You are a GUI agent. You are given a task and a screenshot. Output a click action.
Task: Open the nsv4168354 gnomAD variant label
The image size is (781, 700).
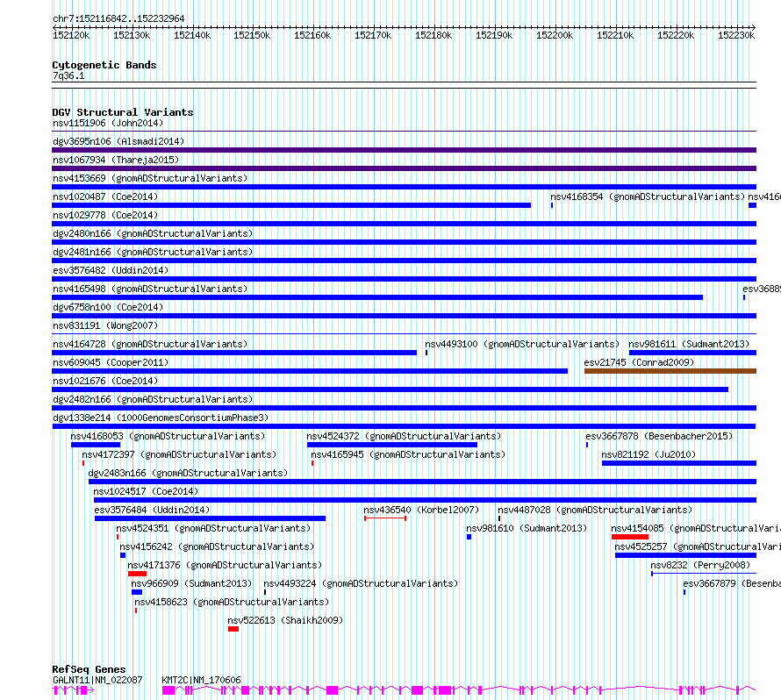pyautogui.click(x=648, y=196)
